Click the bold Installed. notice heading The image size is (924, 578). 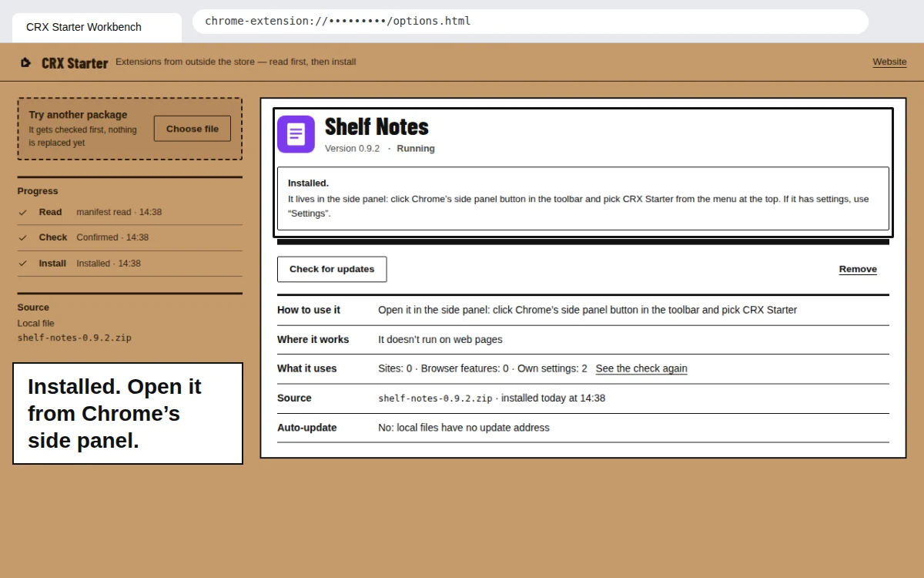(308, 183)
